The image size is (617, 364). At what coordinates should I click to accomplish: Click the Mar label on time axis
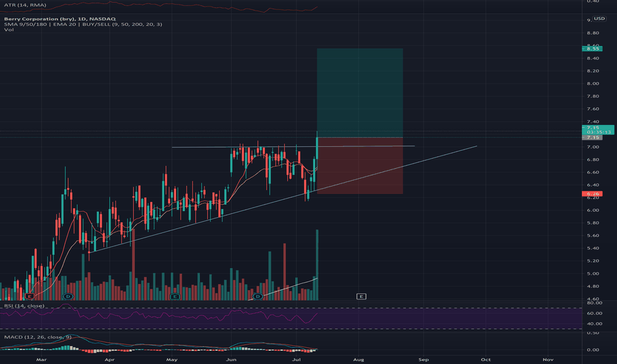(41, 359)
